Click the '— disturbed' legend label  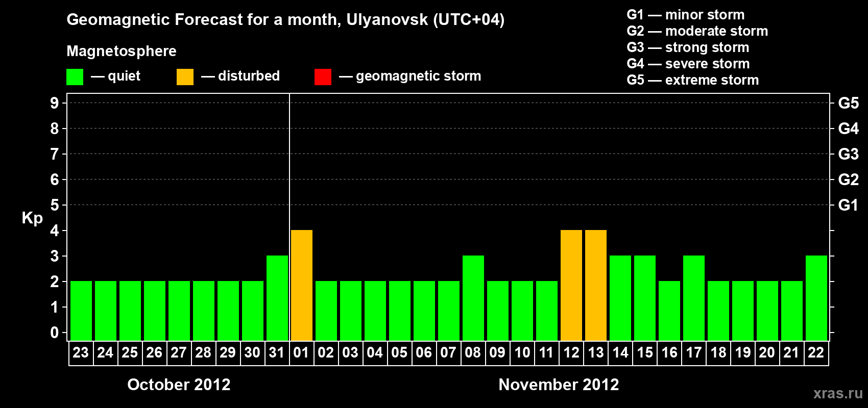click(240, 76)
